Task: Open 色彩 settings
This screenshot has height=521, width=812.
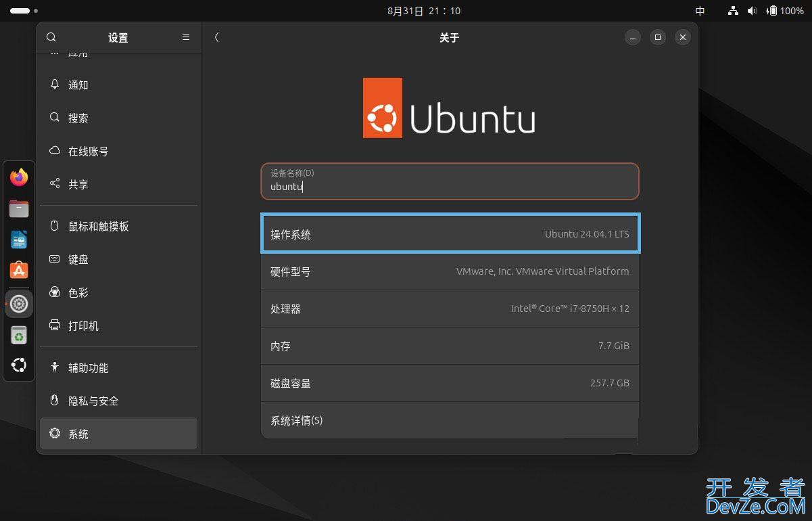Action: coord(118,292)
